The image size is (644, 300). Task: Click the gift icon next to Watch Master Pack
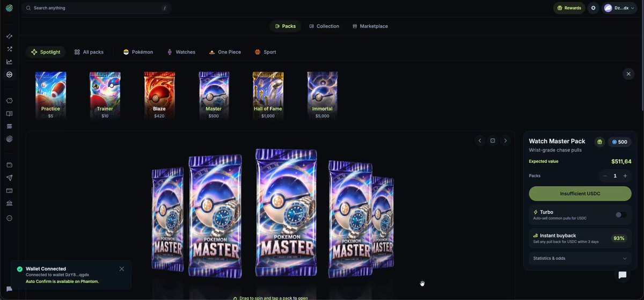tap(600, 142)
